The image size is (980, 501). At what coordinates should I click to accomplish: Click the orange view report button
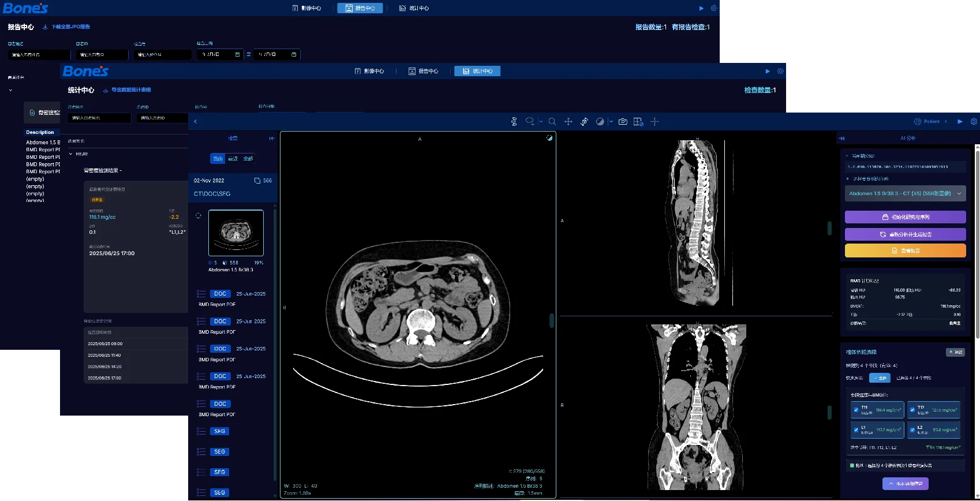906,250
